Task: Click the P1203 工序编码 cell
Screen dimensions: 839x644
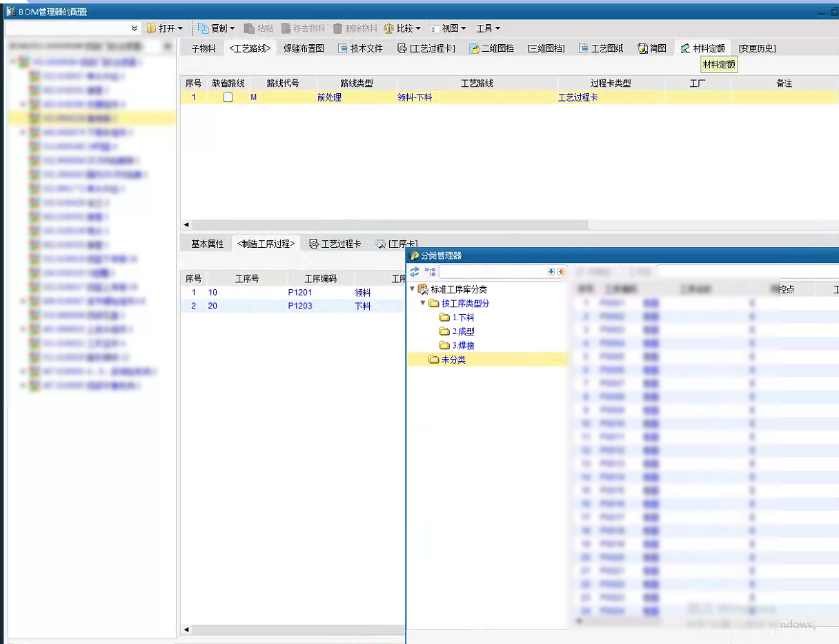Action: point(300,306)
